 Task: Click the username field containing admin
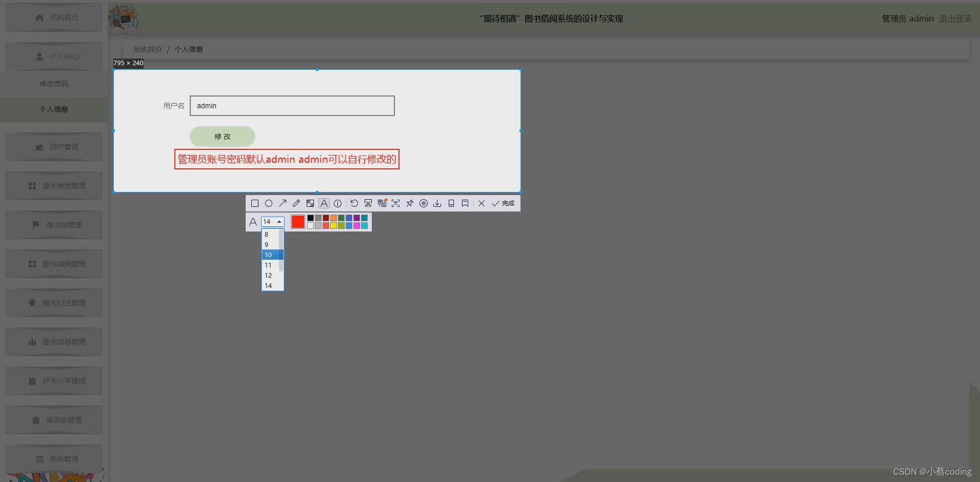(292, 106)
